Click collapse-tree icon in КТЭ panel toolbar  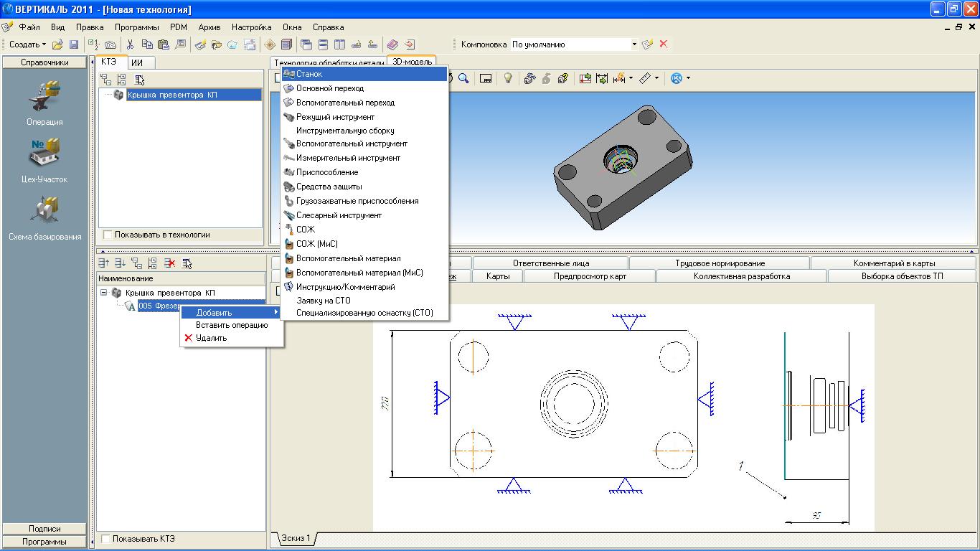[106, 80]
